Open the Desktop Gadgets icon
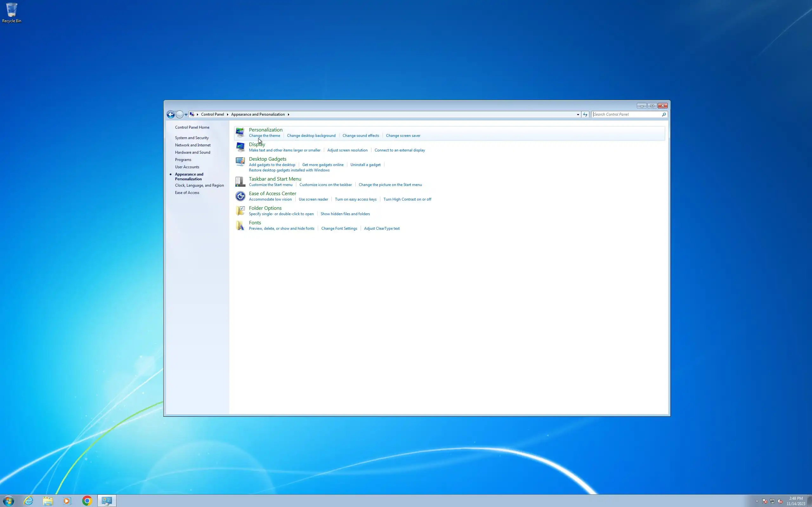Image resolution: width=812 pixels, height=507 pixels. tap(240, 162)
